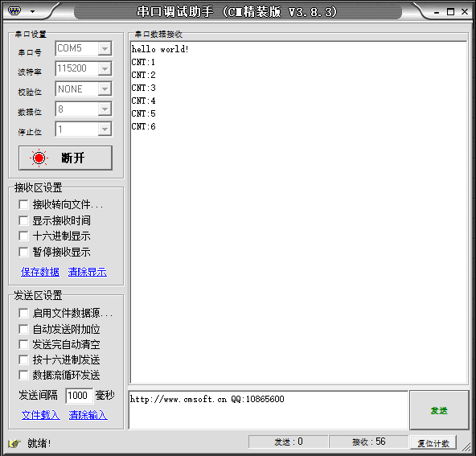The width and height of the screenshot is (476, 456).
Task: Open the title bar dropdown arrow menu
Action: click(x=32, y=12)
